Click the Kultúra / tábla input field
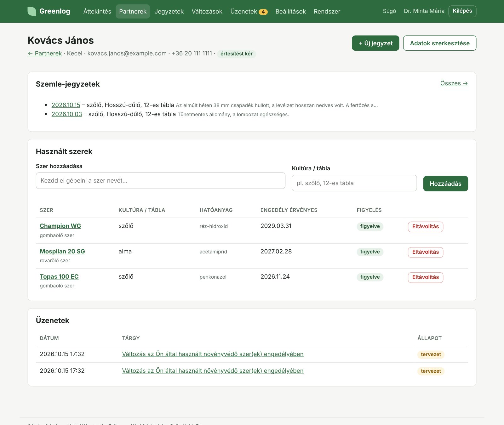The image size is (504, 425). click(x=354, y=183)
